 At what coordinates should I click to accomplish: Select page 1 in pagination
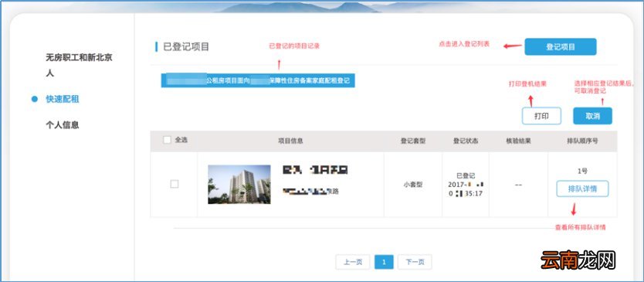coord(384,262)
